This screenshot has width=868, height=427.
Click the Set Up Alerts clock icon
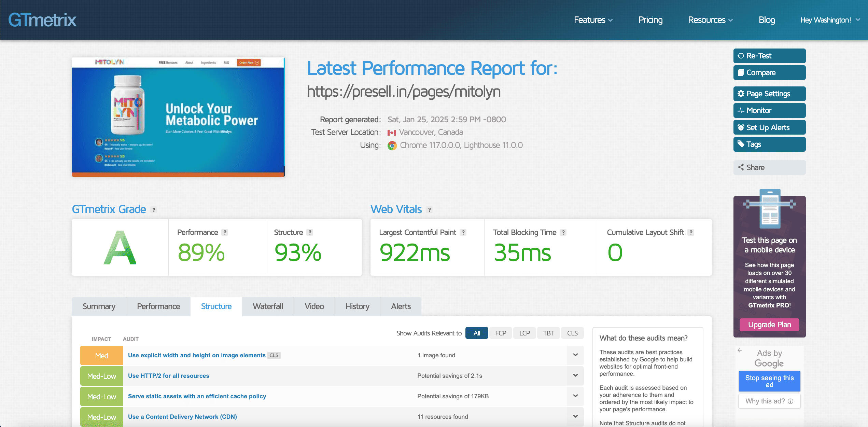741,127
